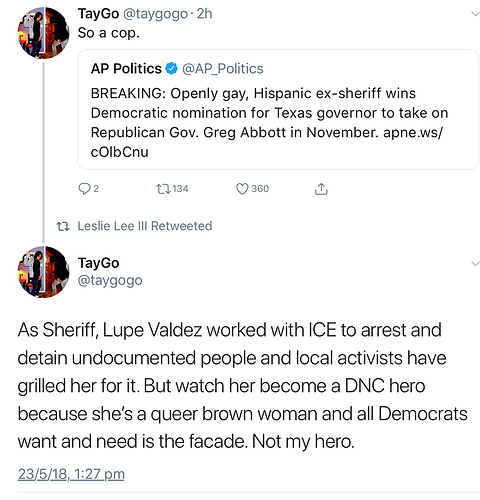Go to the @AP_Politics handle
The width and height of the screenshot is (480, 500).
223,69
